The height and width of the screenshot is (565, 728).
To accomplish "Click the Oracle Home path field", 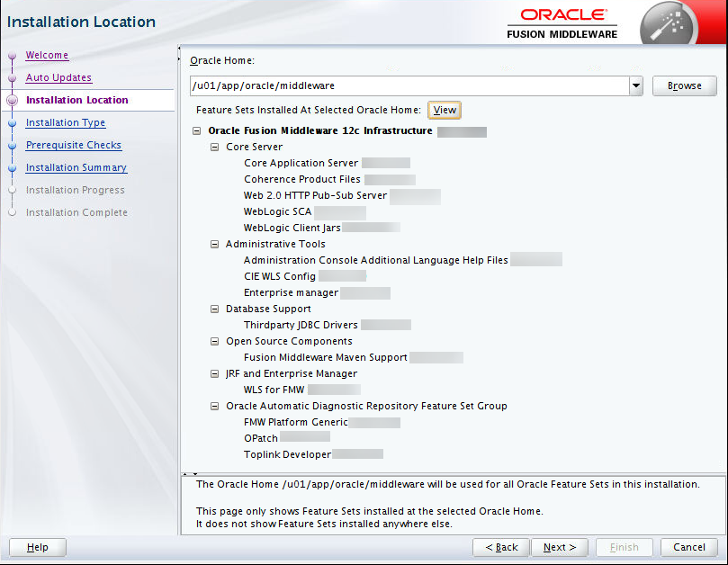I will [x=410, y=85].
